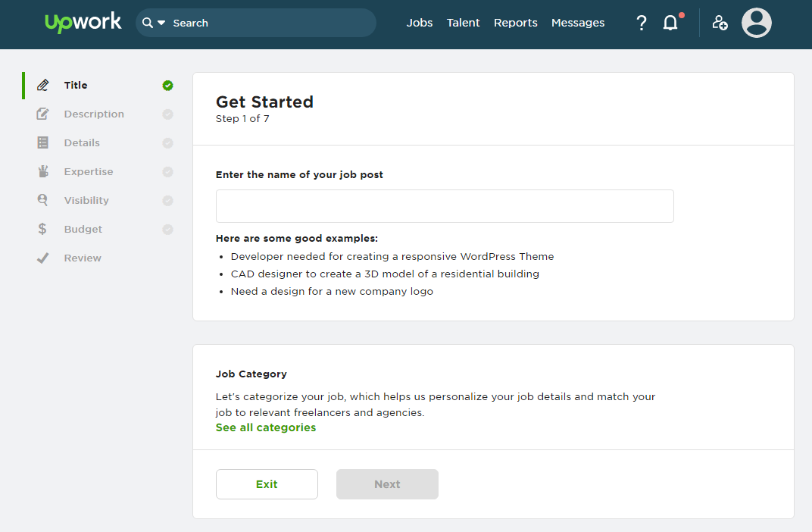Click the gray checkmark beside Description
Viewport: 812px width, 532px height.
[x=167, y=114]
